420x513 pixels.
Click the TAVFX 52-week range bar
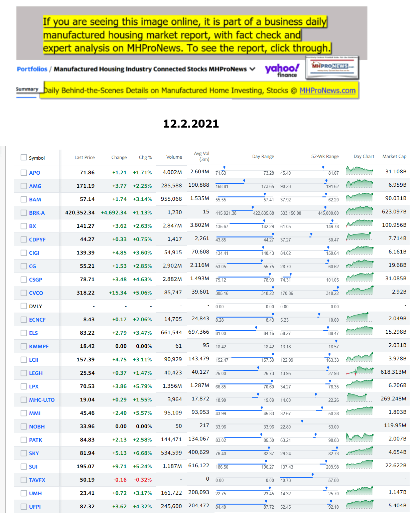pyautogui.click(x=309, y=477)
